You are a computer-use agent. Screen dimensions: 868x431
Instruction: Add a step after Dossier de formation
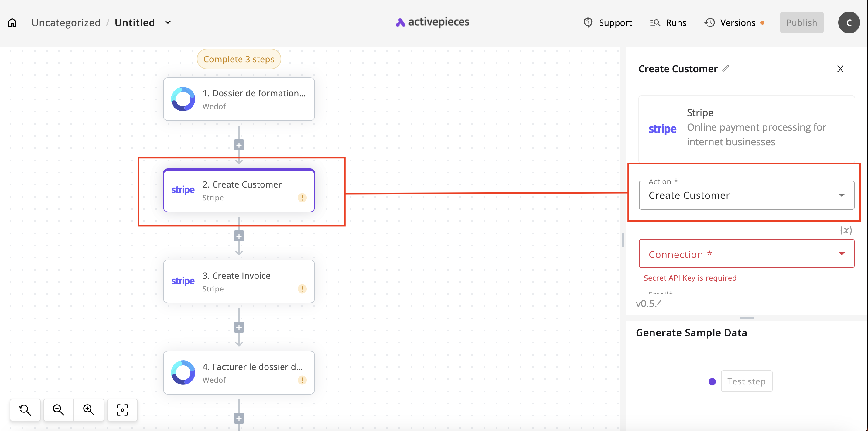(x=239, y=145)
